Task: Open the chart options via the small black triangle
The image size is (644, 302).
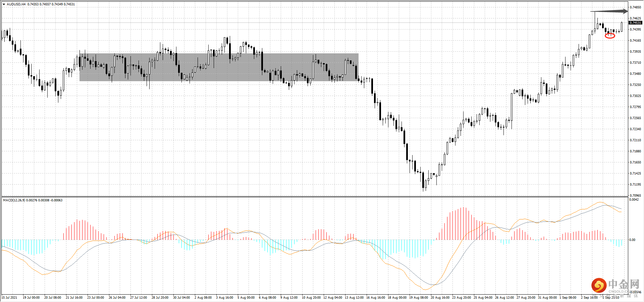Action: pos(3,4)
